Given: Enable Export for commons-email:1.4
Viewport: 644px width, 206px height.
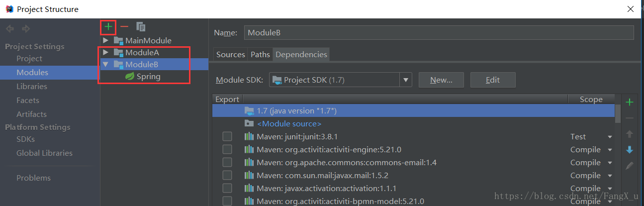Looking at the screenshot, I should 227,162.
